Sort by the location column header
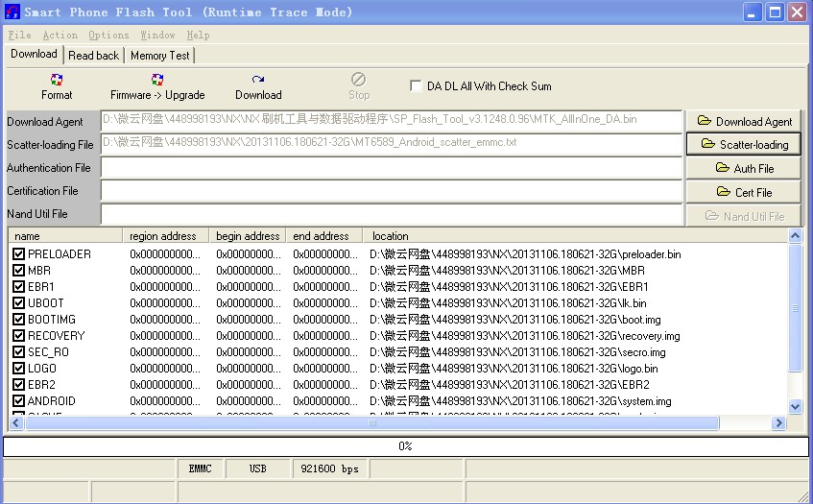The image size is (813, 504). (x=575, y=236)
